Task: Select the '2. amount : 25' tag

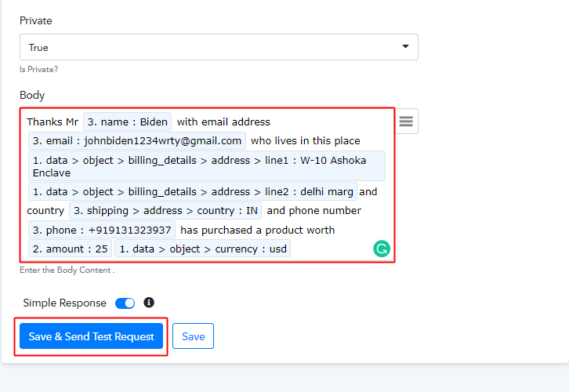Action: point(70,249)
